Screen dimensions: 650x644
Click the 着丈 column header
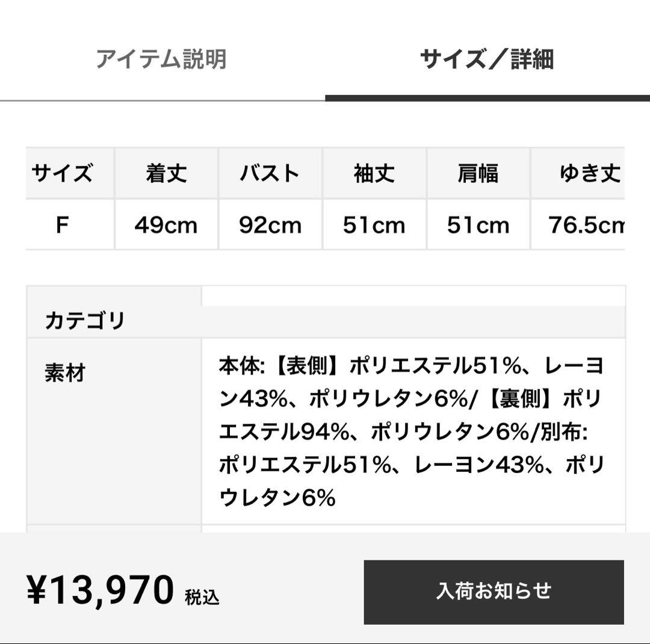click(166, 173)
